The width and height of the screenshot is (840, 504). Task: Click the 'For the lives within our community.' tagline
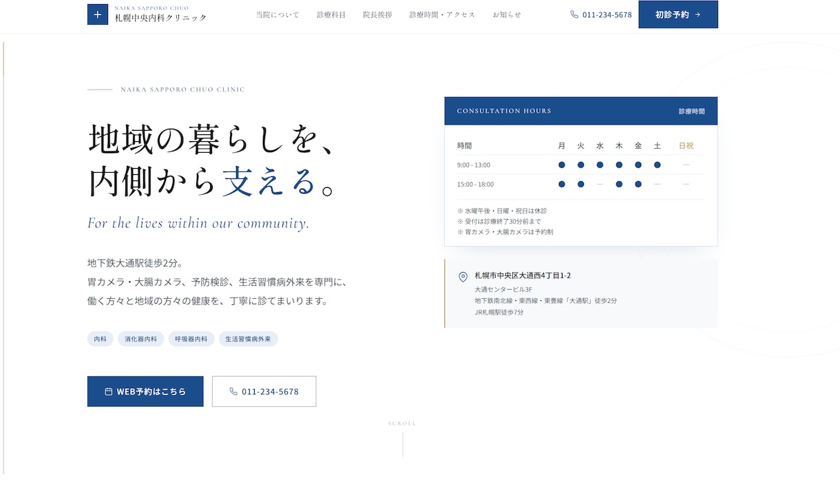[198, 223]
